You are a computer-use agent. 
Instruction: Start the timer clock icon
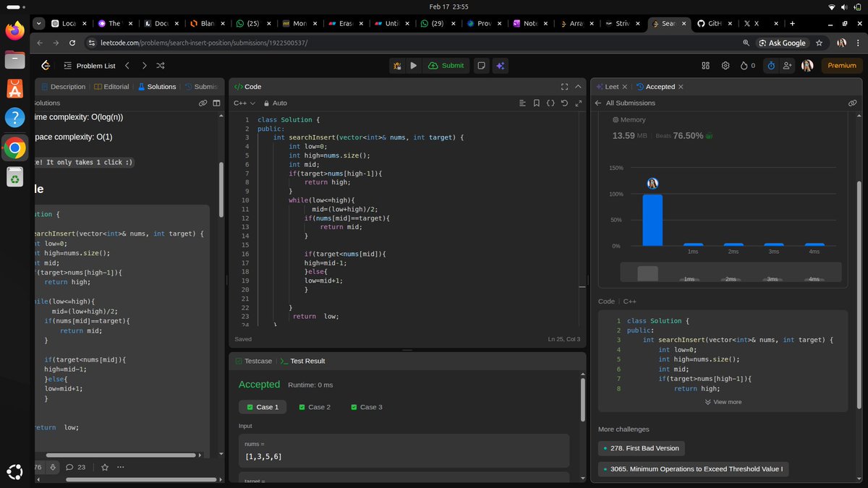(771, 65)
